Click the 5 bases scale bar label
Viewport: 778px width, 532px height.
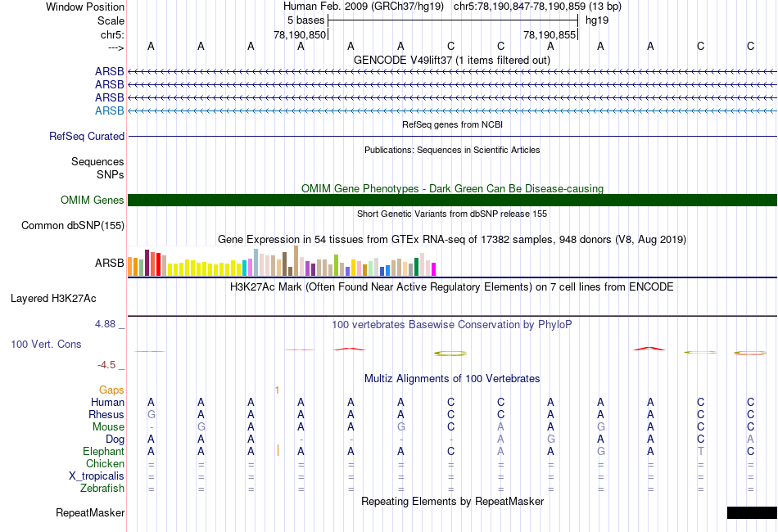305,20
